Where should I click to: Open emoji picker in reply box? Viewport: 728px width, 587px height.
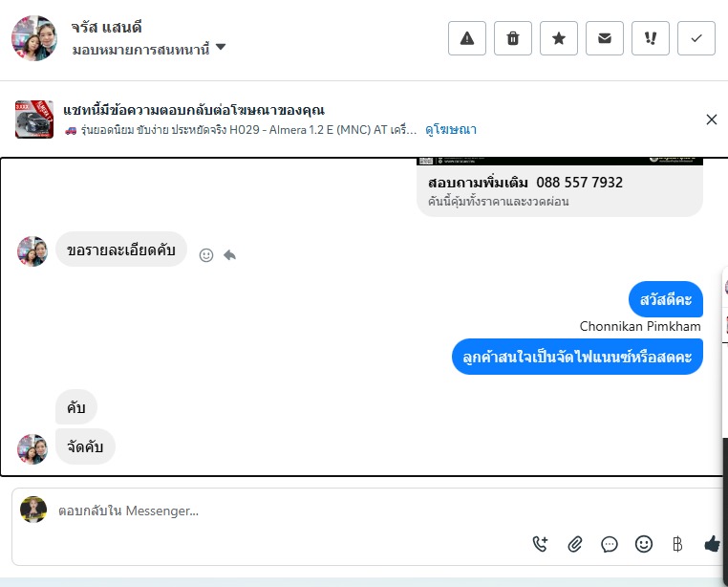pyautogui.click(x=644, y=544)
